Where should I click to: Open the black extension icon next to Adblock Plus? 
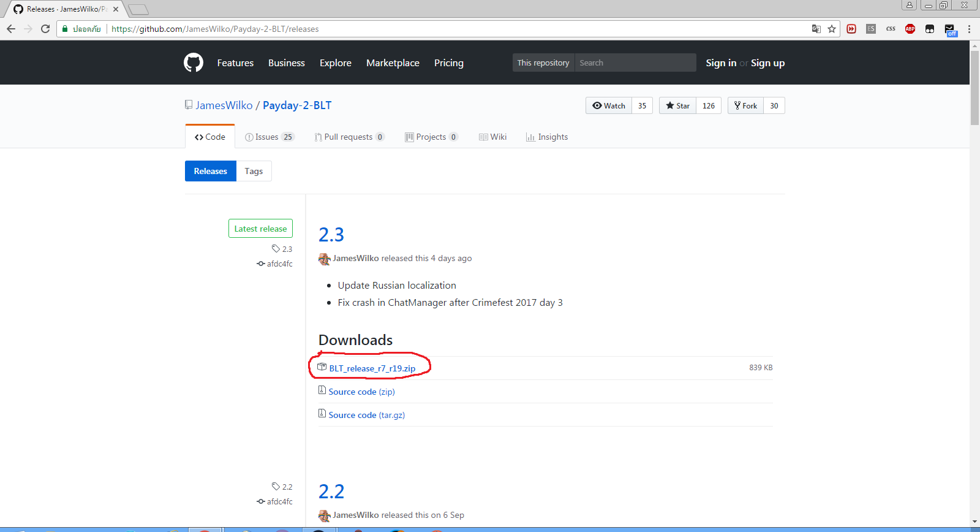point(930,29)
